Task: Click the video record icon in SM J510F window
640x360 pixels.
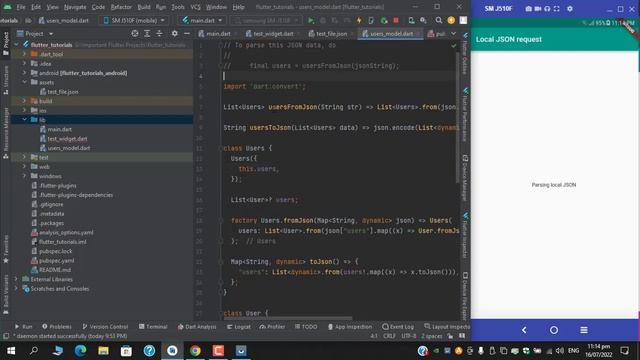Action: coord(538,9)
